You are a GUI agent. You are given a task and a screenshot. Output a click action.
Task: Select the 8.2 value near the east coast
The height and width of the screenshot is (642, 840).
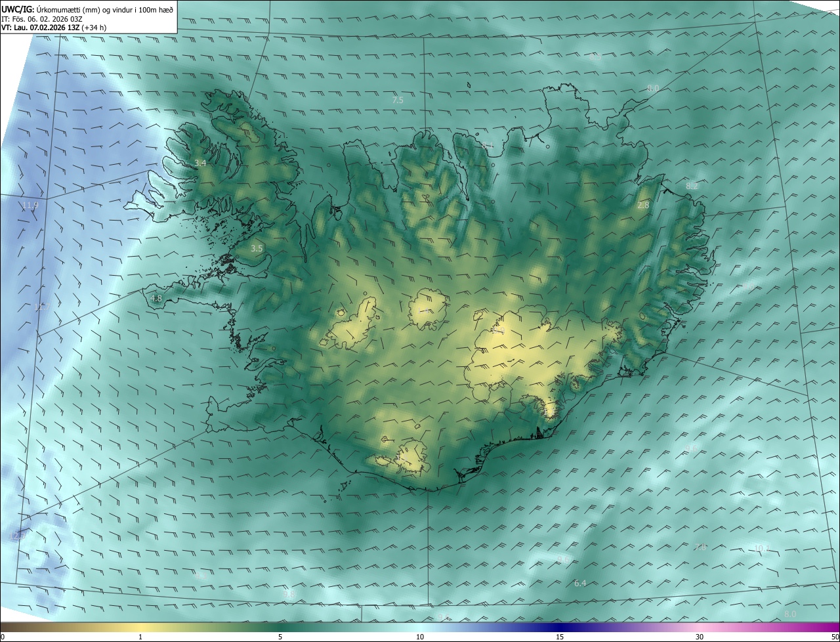tap(692, 186)
